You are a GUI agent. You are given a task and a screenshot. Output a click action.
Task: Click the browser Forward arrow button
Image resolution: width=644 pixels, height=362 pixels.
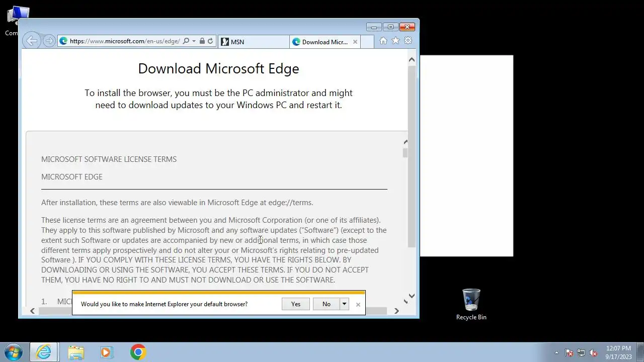(49, 41)
